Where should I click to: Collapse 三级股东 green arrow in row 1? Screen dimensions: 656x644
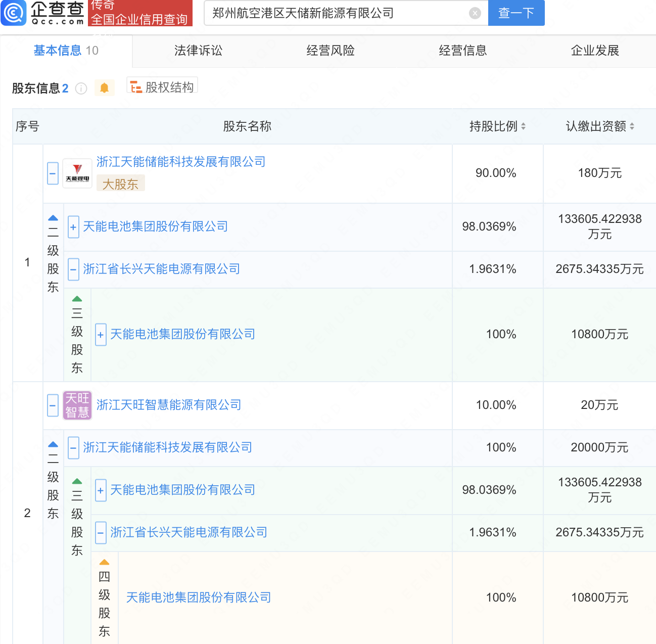coord(77,299)
